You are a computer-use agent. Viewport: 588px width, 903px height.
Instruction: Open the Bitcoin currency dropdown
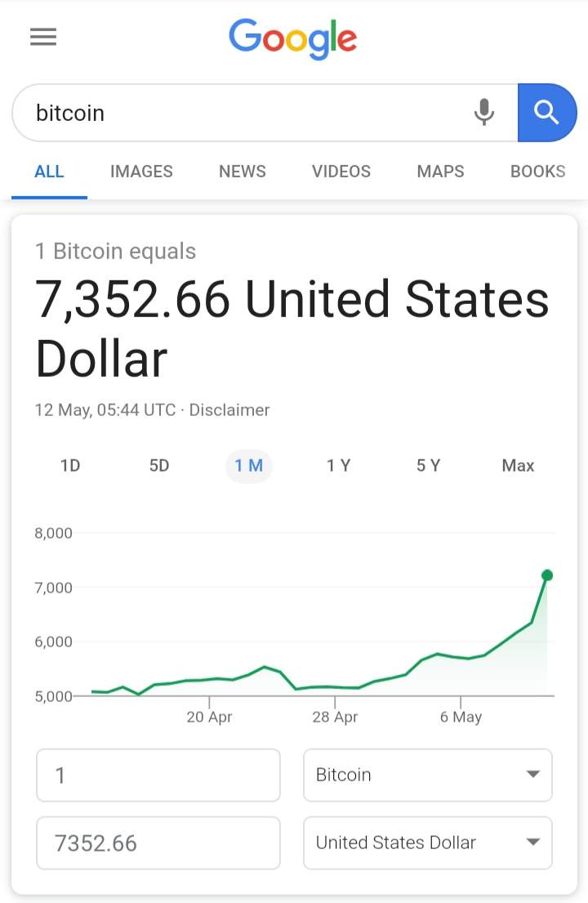[x=427, y=775]
